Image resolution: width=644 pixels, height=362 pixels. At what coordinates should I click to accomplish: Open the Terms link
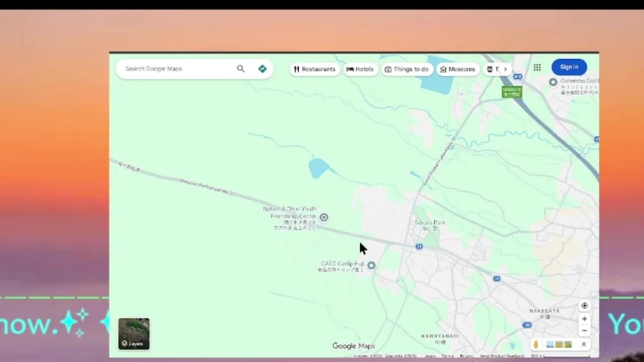[x=447, y=356]
